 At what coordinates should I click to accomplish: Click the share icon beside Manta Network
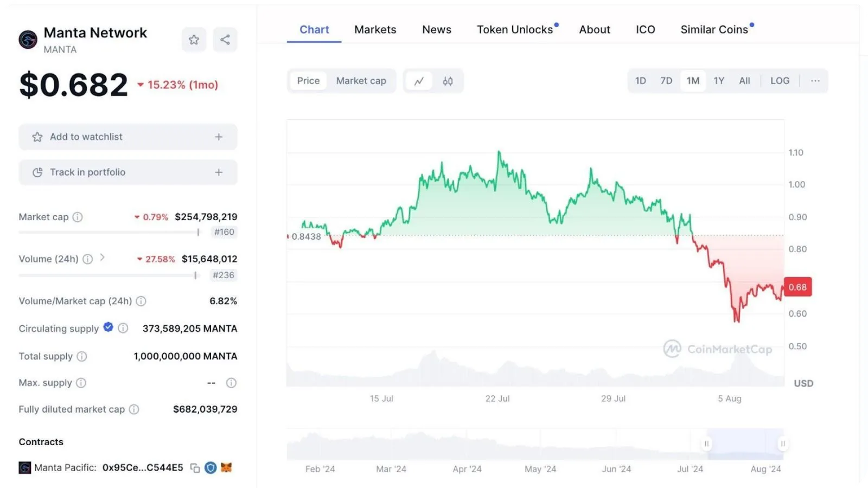click(x=225, y=40)
